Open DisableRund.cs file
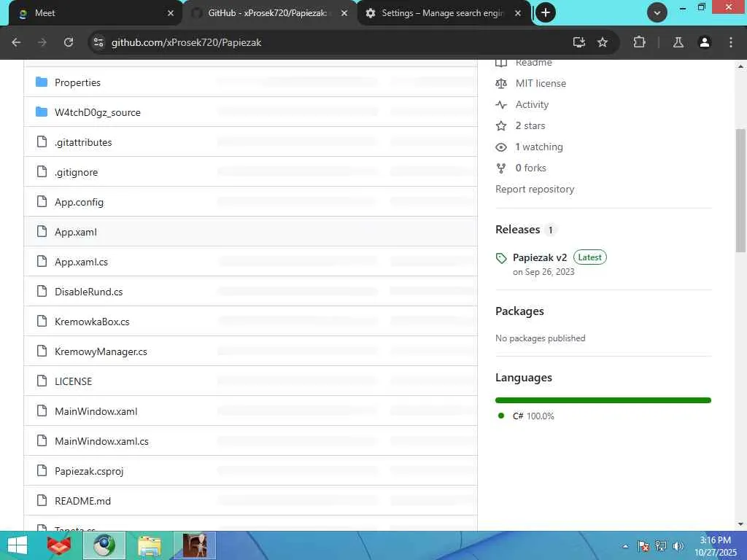Viewport: 747px width, 560px height. point(88,292)
